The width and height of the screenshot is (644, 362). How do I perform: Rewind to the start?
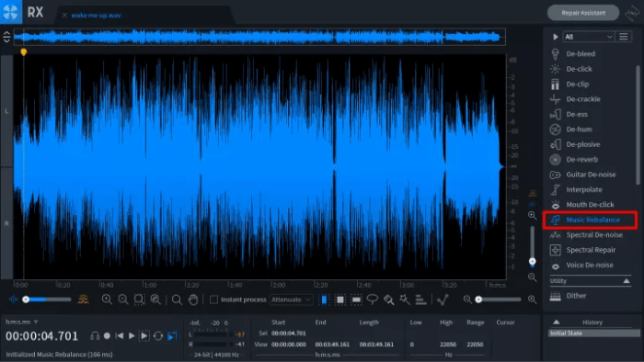(x=120, y=336)
